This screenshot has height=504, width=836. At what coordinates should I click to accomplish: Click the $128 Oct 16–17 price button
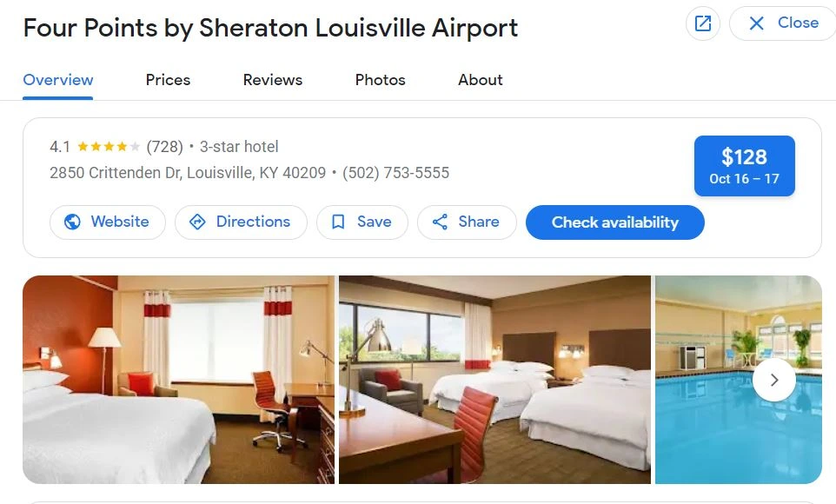pos(744,166)
